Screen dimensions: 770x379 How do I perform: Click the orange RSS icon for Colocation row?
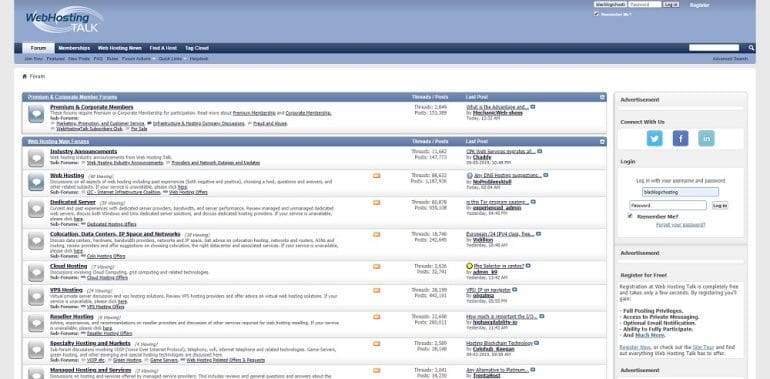(377, 234)
